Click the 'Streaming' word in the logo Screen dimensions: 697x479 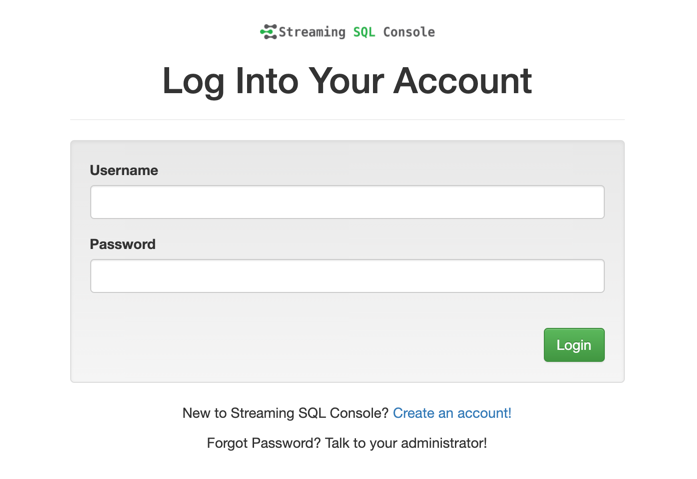pyautogui.click(x=312, y=32)
